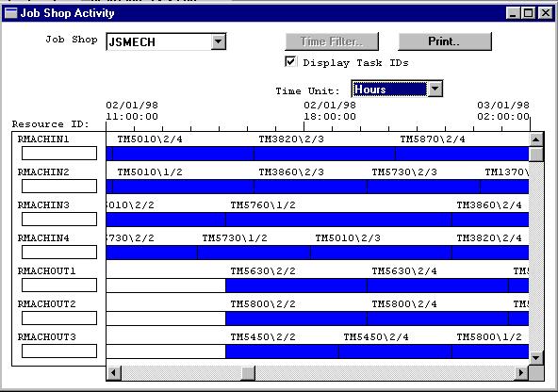Select the TM3860\2/4 task bar on RMACHIN3
The image size is (558, 392).
490,220
